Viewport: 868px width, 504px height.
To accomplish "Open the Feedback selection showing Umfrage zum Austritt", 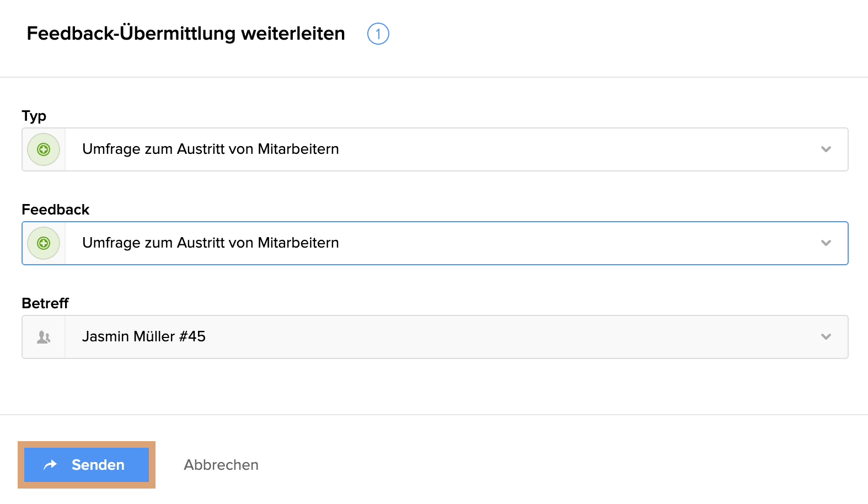I will (210, 243).
